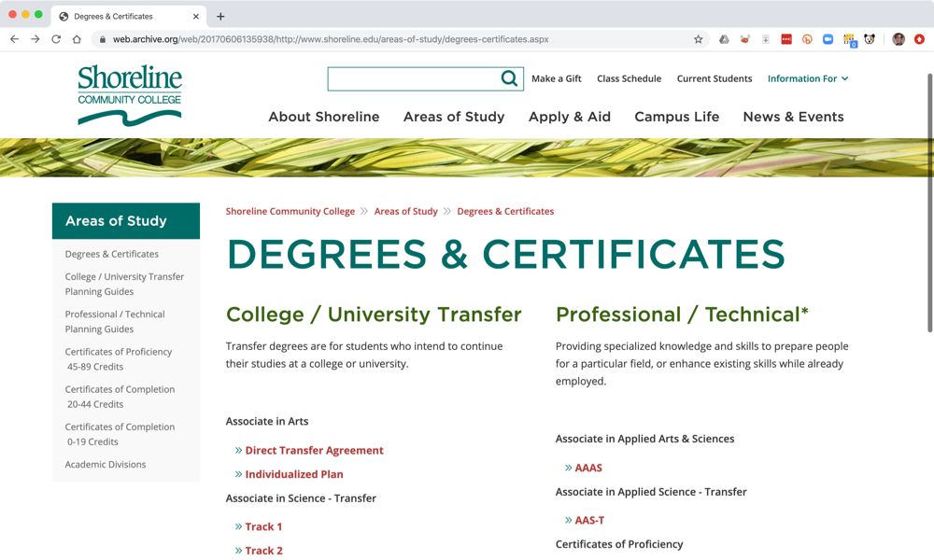Open the red update icon in toolbar

click(920, 39)
